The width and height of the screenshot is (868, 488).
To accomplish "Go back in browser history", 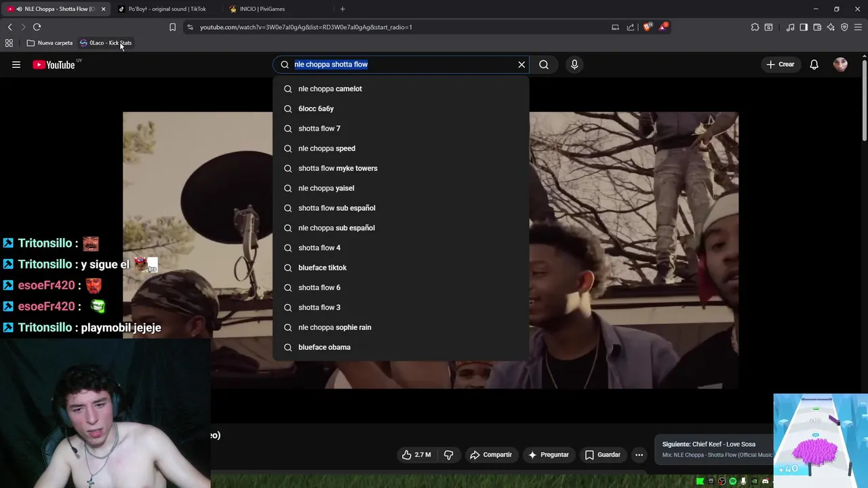I will click(9, 27).
